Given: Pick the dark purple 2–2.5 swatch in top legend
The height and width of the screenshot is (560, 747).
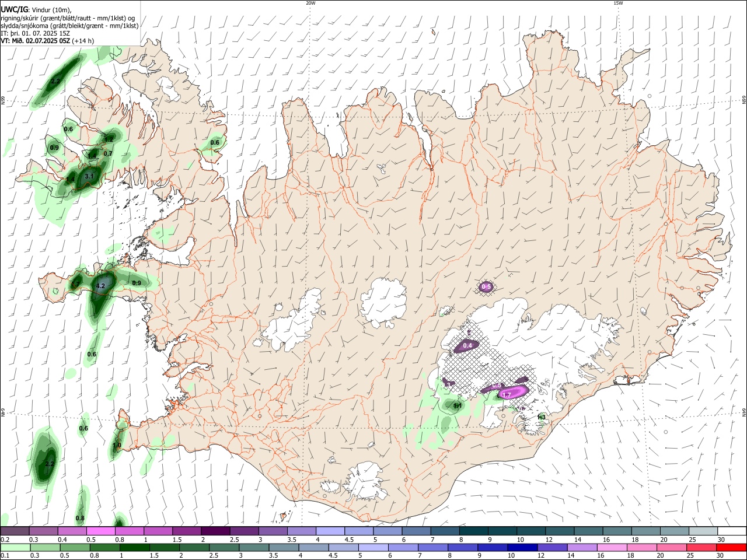Looking at the screenshot, I should tap(215, 531).
